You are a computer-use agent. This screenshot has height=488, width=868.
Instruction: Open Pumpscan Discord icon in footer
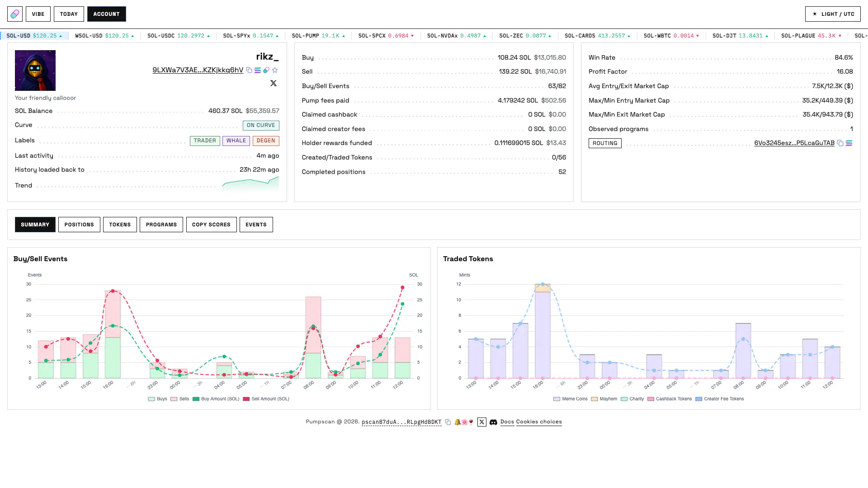(x=494, y=422)
